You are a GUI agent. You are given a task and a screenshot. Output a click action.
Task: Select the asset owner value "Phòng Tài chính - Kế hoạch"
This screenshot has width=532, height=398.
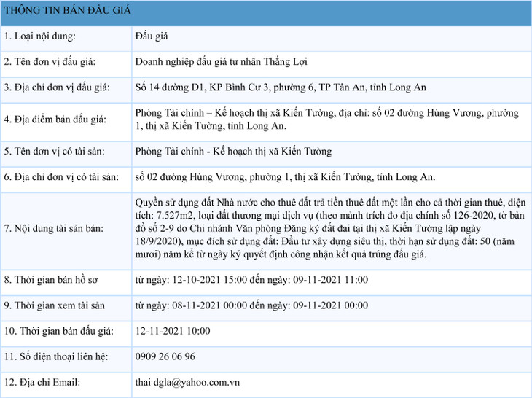(x=233, y=152)
